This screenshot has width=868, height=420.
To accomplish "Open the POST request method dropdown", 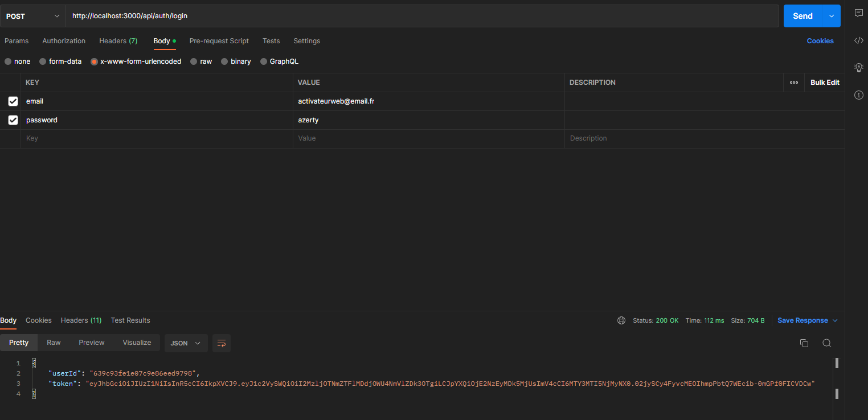I will coord(32,15).
